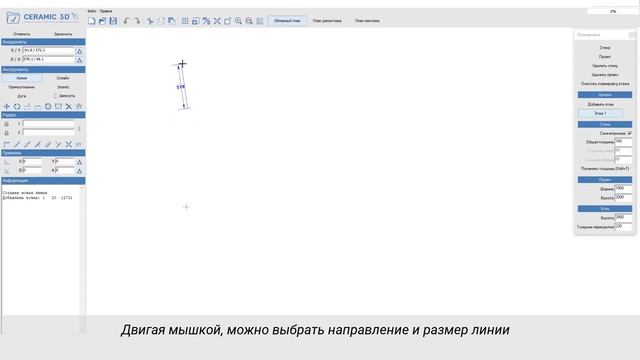This screenshot has height=360, width=640.
Task: Focus parameter input field 1
Action: click(49, 123)
